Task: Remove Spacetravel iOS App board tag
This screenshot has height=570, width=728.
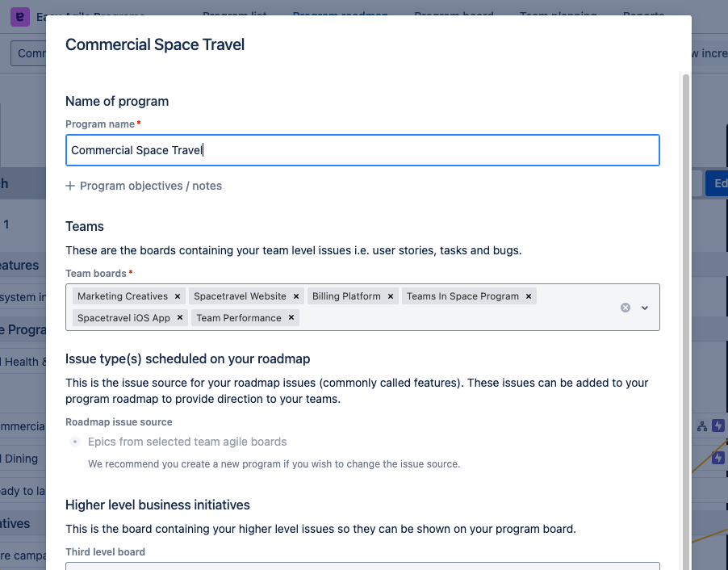Action: [180, 318]
